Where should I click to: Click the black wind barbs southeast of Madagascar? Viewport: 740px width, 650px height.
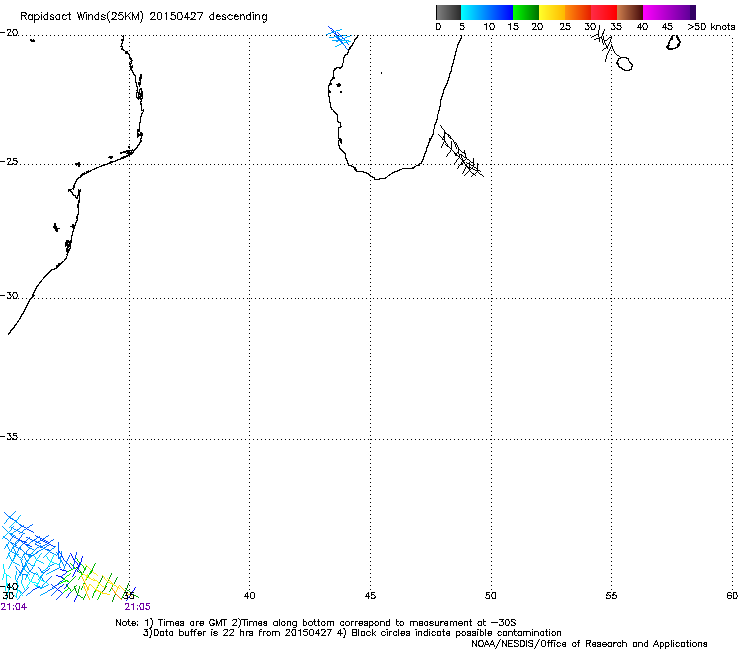(461, 152)
